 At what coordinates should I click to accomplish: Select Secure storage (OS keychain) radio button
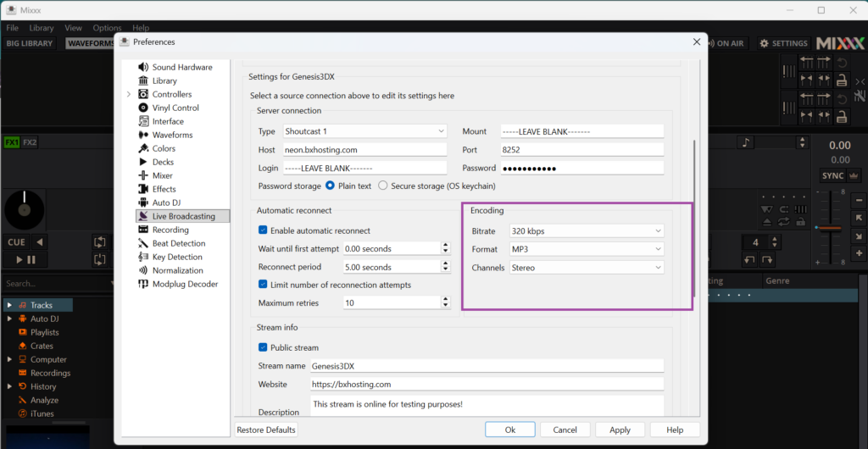click(383, 186)
